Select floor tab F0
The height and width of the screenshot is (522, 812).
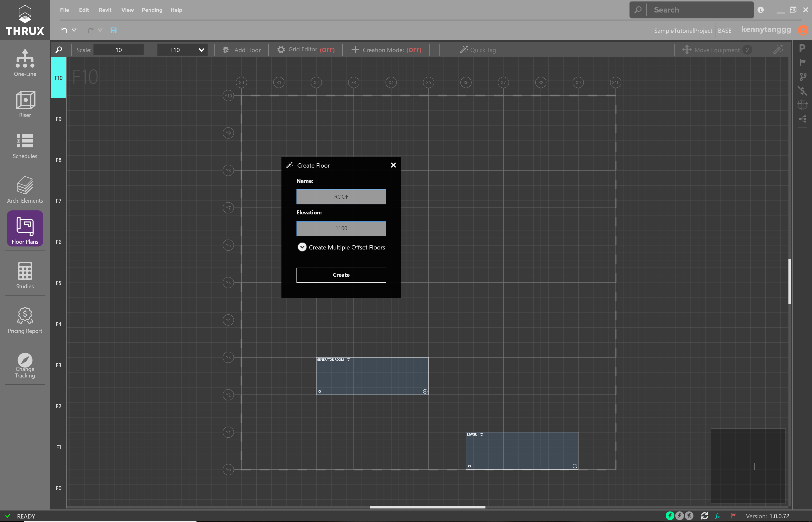click(59, 488)
